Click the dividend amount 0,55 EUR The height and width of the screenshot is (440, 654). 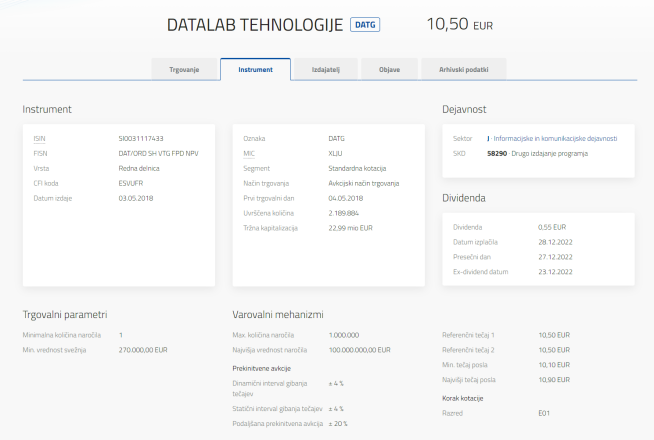[552, 227]
